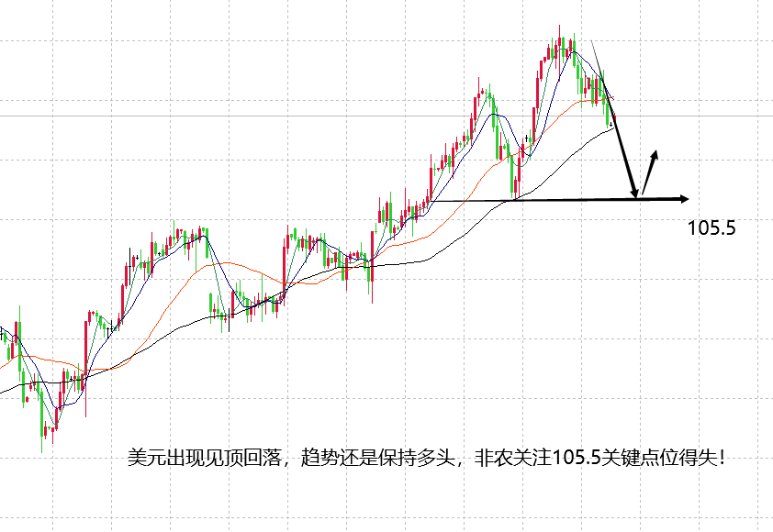Click the 105.5 price label beside the chart
The width and height of the screenshot is (773, 532).
coord(711,227)
